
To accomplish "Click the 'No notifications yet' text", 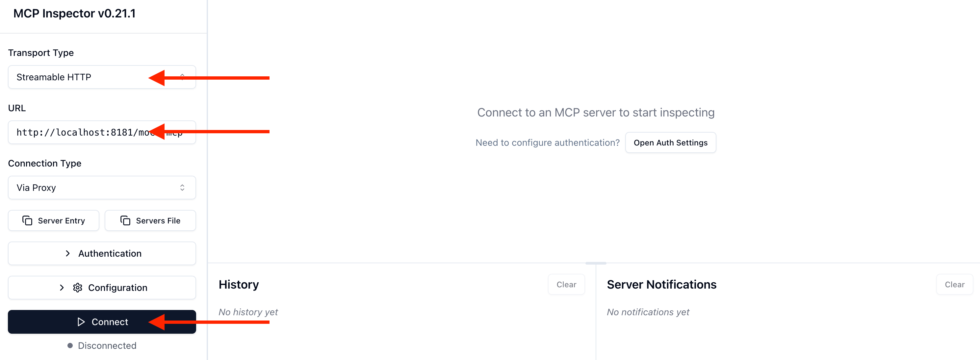I will [x=648, y=312].
